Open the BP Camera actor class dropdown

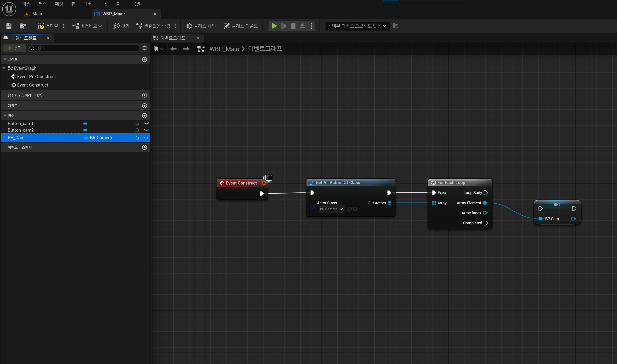click(x=331, y=209)
